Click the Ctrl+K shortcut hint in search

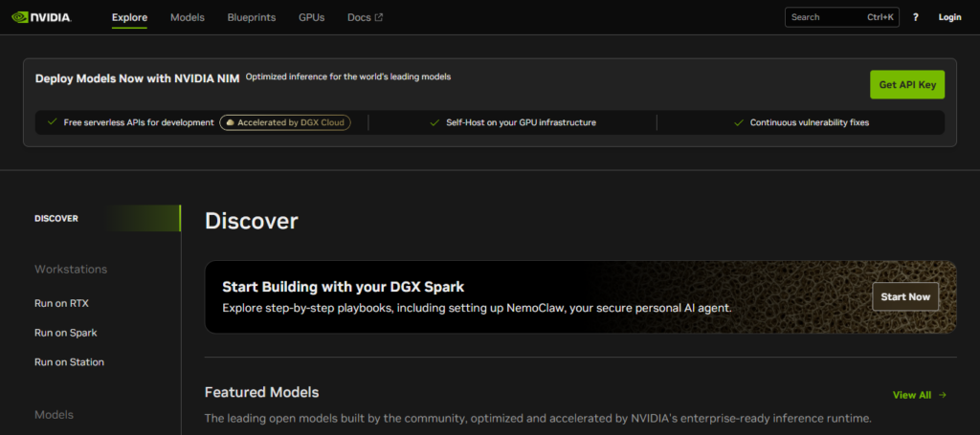(880, 17)
